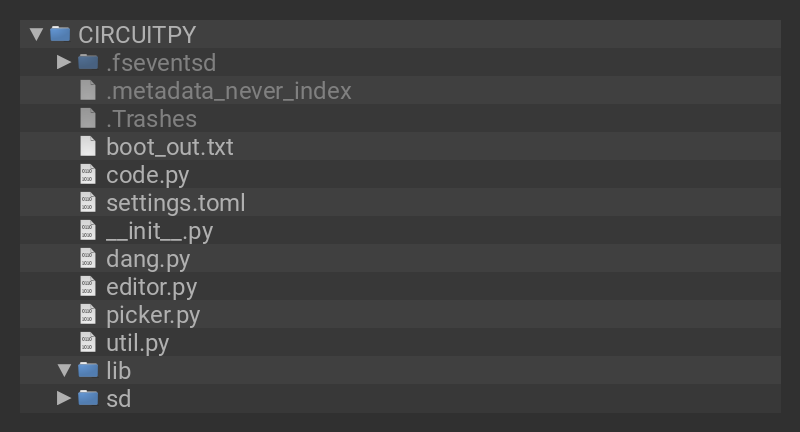Viewport: 800px width, 432px height.
Task: Click the dang.py file icon
Action: [88, 258]
